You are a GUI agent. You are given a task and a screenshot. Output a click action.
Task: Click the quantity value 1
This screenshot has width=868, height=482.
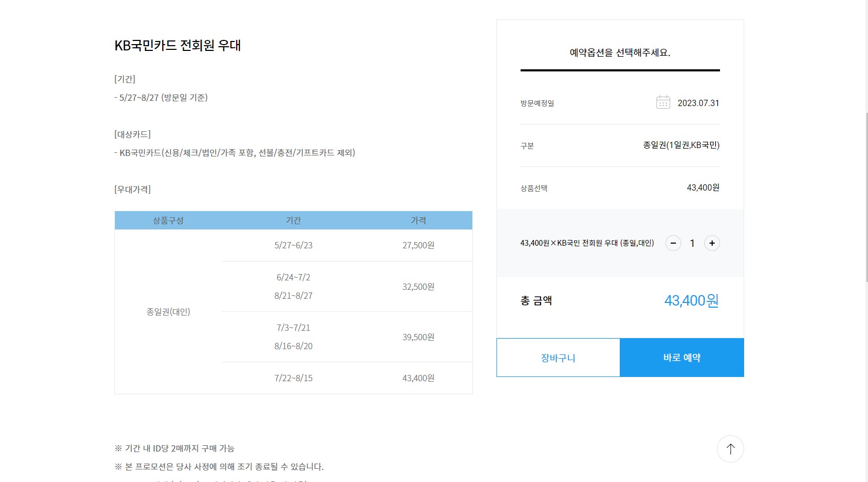pyautogui.click(x=692, y=243)
